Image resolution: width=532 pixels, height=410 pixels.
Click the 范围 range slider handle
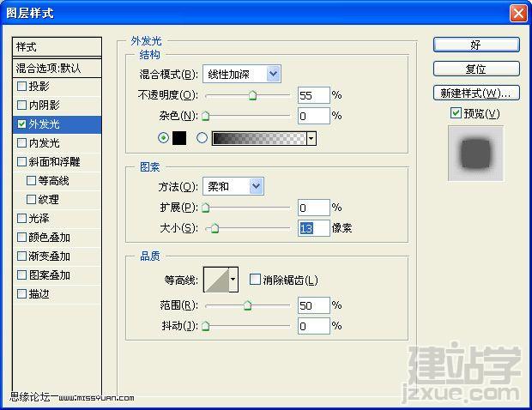(248, 305)
